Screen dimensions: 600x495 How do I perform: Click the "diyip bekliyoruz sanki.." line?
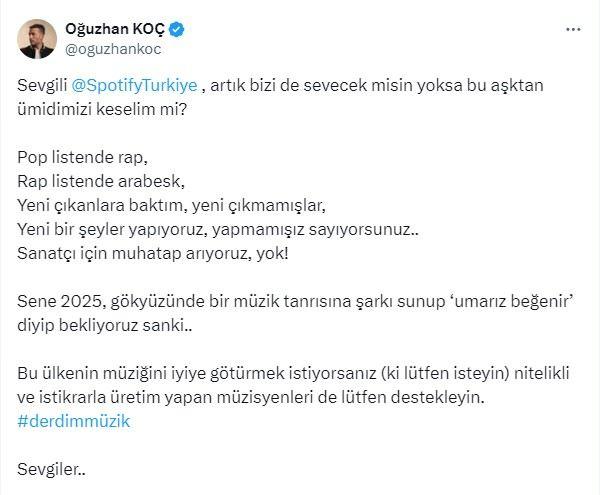click(x=104, y=326)
